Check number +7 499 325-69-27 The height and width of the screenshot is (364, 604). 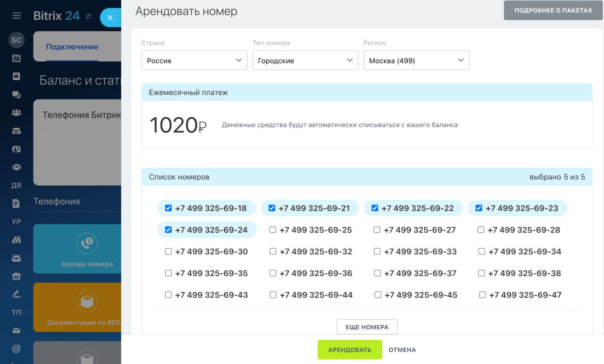[377, 230]
